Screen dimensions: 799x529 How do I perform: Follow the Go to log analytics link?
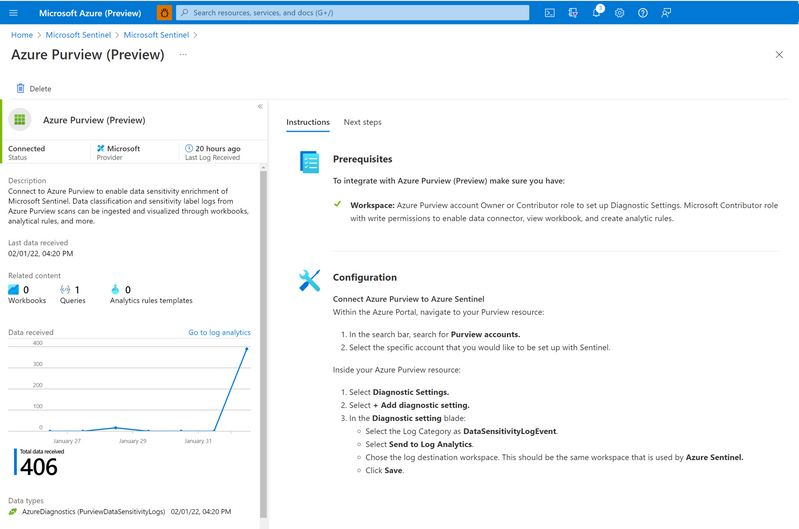coord(219,332)
